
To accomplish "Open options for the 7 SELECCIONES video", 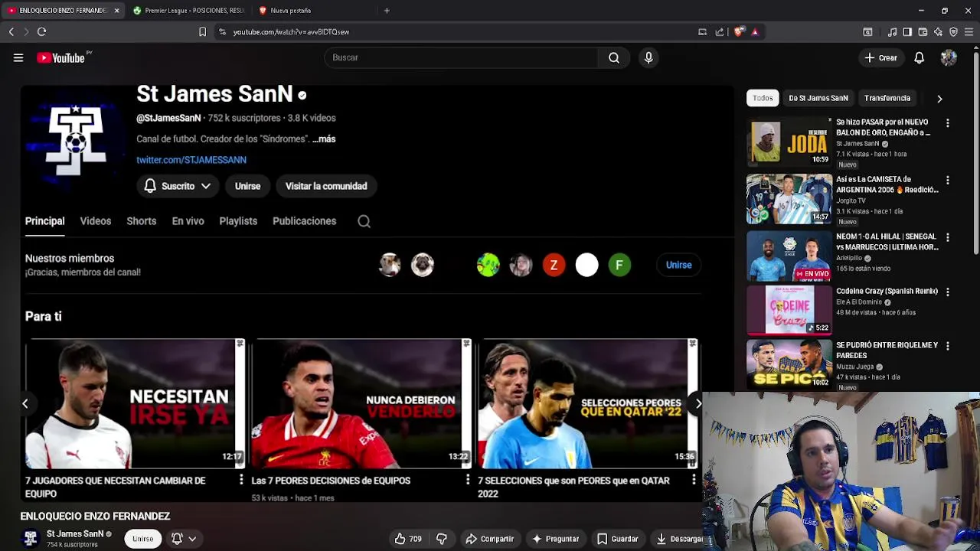I will pyautogui.click(x=694, y=480).
